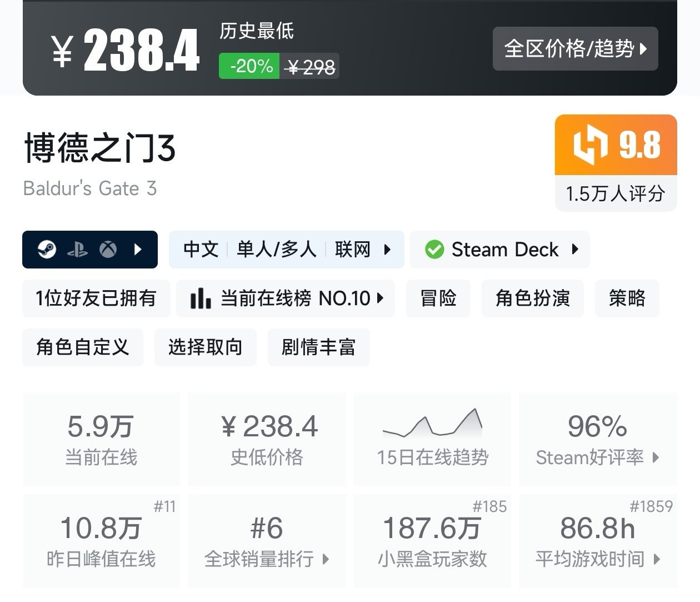This screenshot has height=602, width=700.
Task: Click the PlayStation platform icon
Action: click(x=77, y=250)
